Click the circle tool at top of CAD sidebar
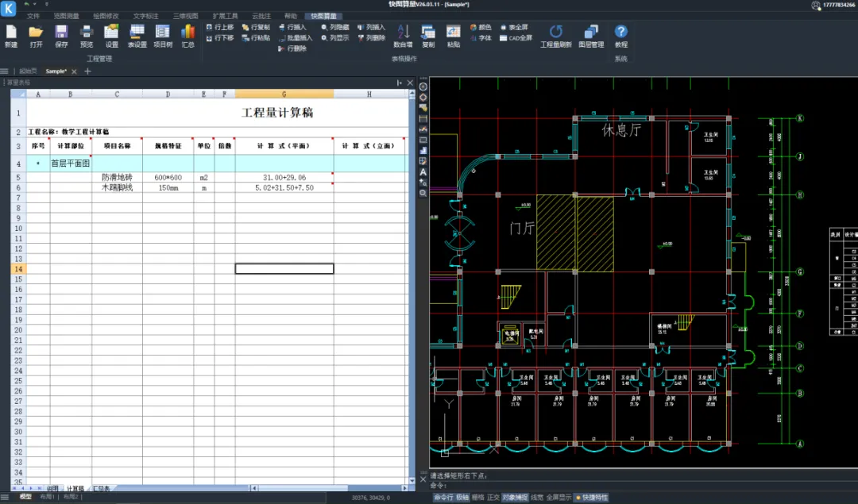 point(423,87)
